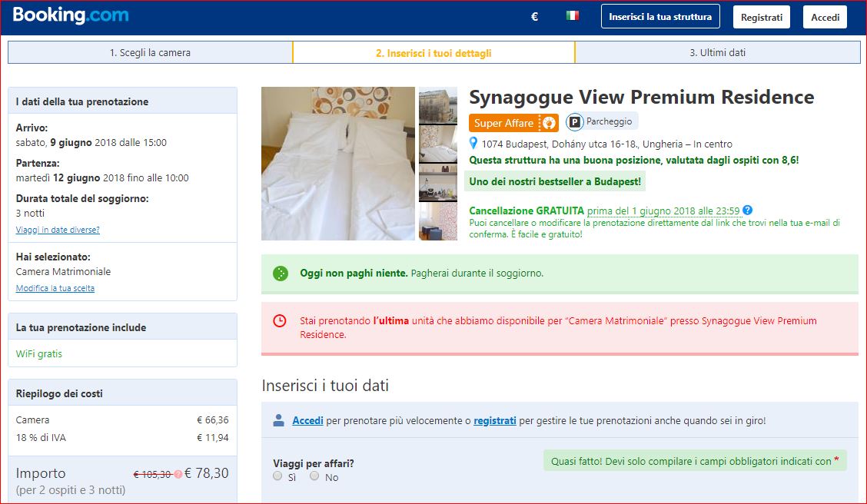The width and height of the screenshot is (867, 504).
Task: Open the kitchen thumbnail photo
Action: [438, 182]
